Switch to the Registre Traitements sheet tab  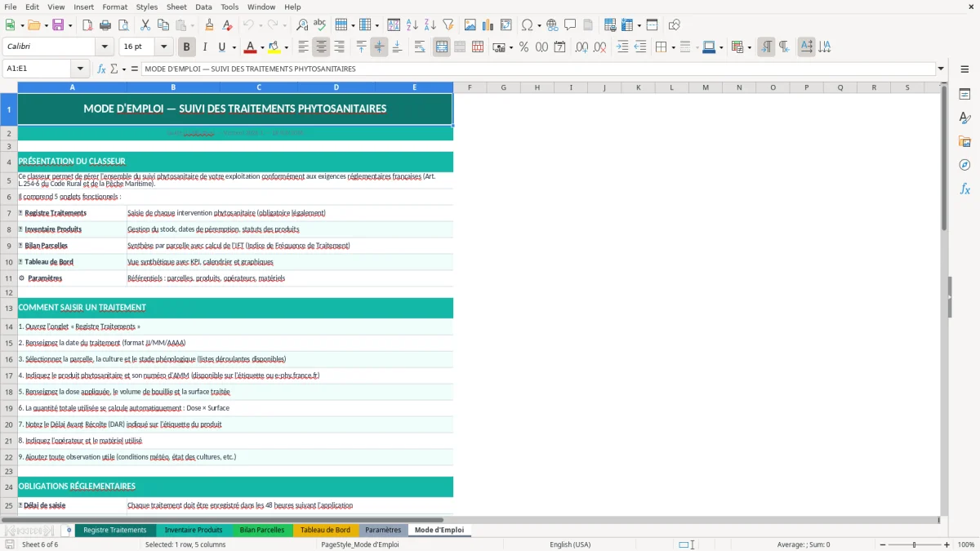click(115, 530)
